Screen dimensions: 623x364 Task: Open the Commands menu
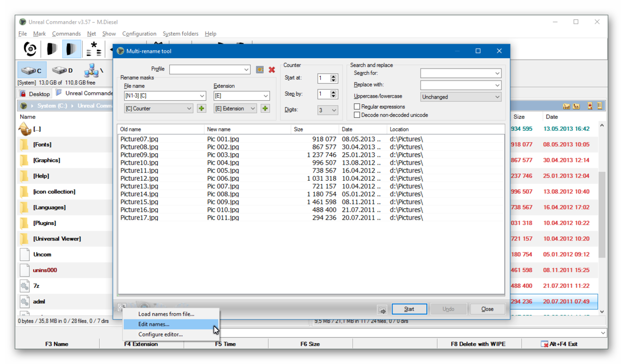click(66, 34)
